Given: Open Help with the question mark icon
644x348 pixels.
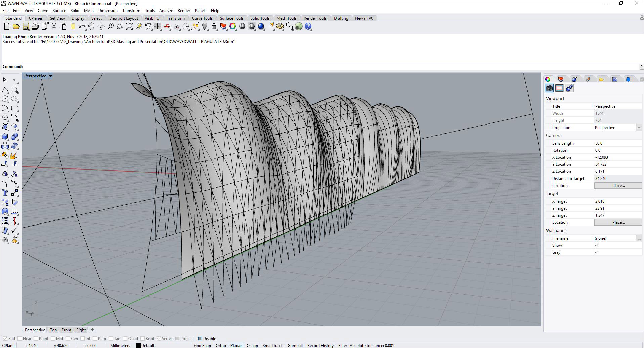Looking at the screenshot, I should tap(308, 26).
